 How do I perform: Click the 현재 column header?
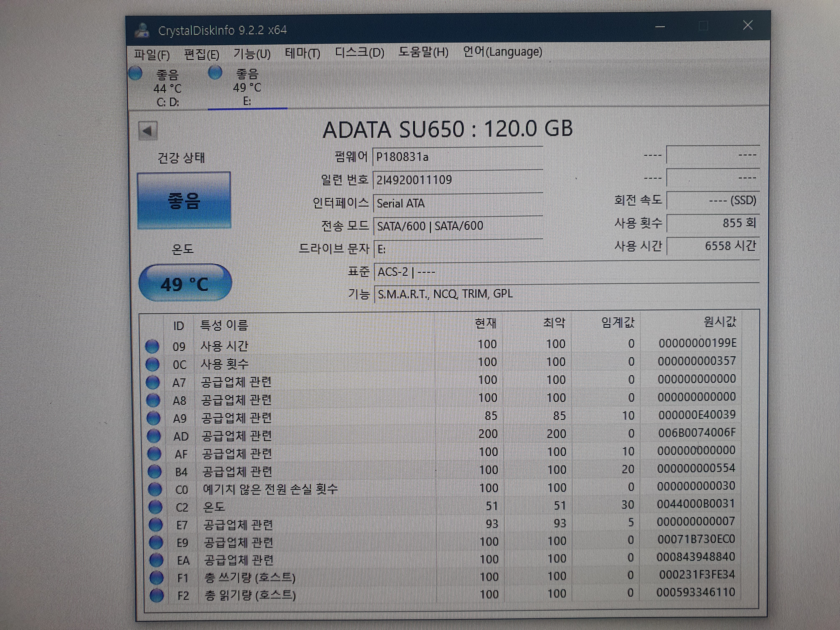tap(485, 323)
